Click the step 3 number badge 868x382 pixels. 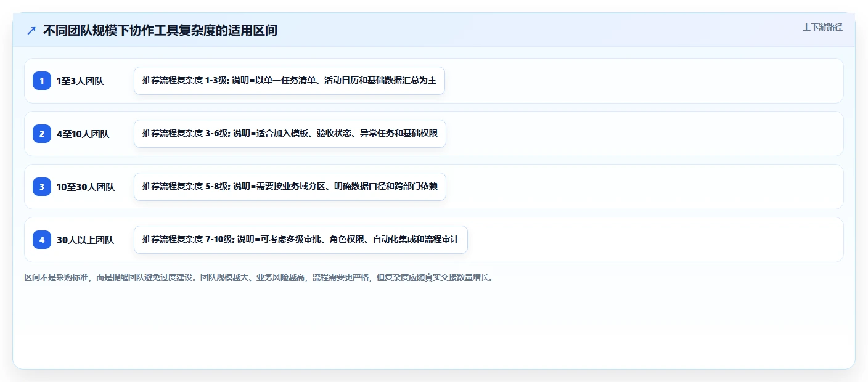(x=42, y=187)
